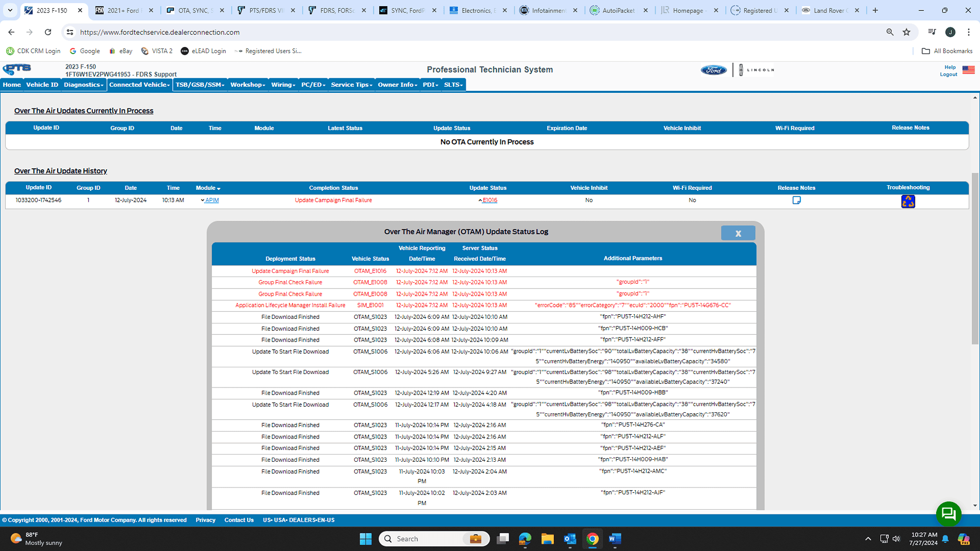Open Outlook from the taskbar
Image resolution: width=980 pixels, height=551 pixels.
pos(569,539)
